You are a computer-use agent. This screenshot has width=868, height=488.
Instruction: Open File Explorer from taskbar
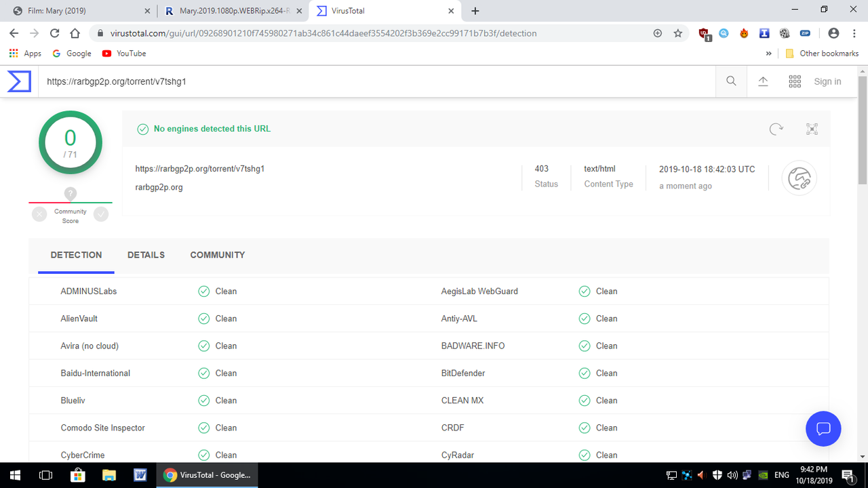pyautogui.click(x=110, y=475)
